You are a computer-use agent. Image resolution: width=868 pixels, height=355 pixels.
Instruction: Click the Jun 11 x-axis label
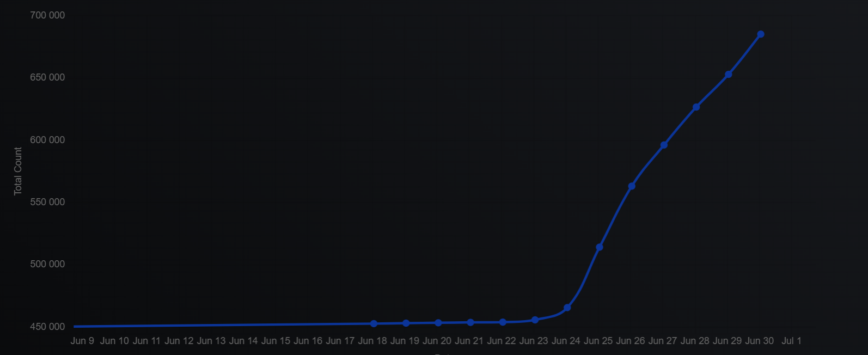tap(146, 341)
